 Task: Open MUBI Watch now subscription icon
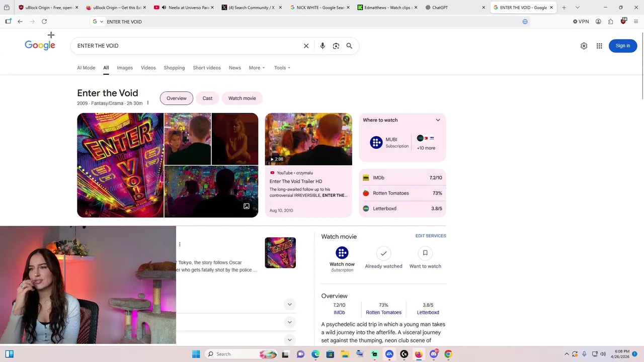(x=342, y=252)
